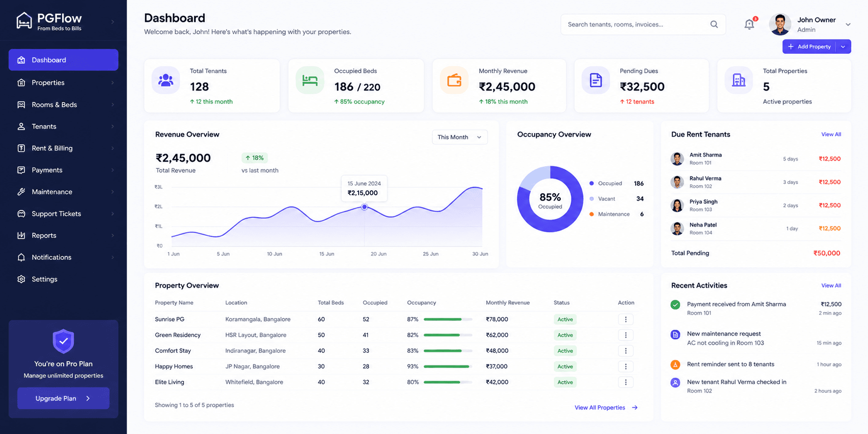Click Neha Patel's due amount ₹12,500
The height and width of the screenshot is (434, 868).
click(829, 228)
